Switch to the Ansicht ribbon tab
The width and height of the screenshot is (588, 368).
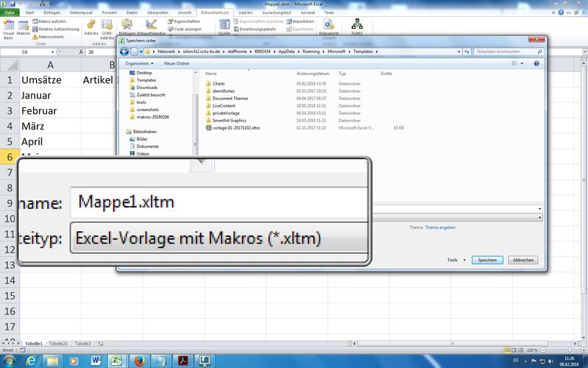click(x=184, y=13)
